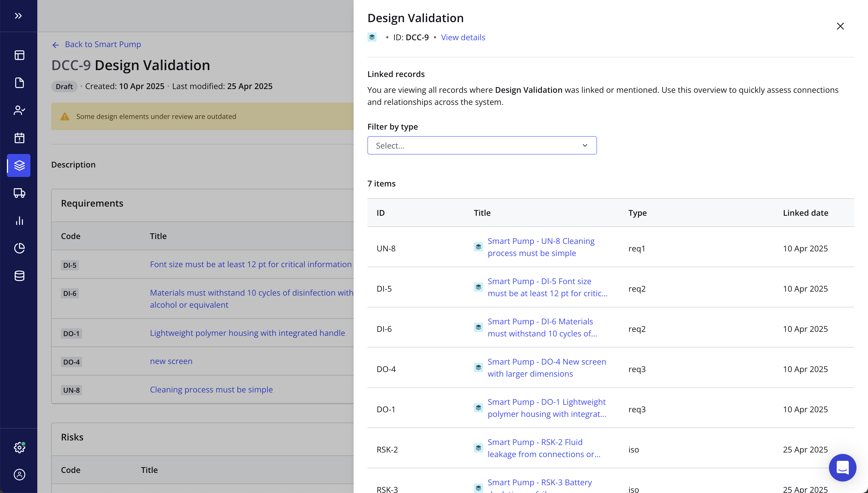
Task: Open the calendar alert icon in sidebar
Action: tap(19, 138)
